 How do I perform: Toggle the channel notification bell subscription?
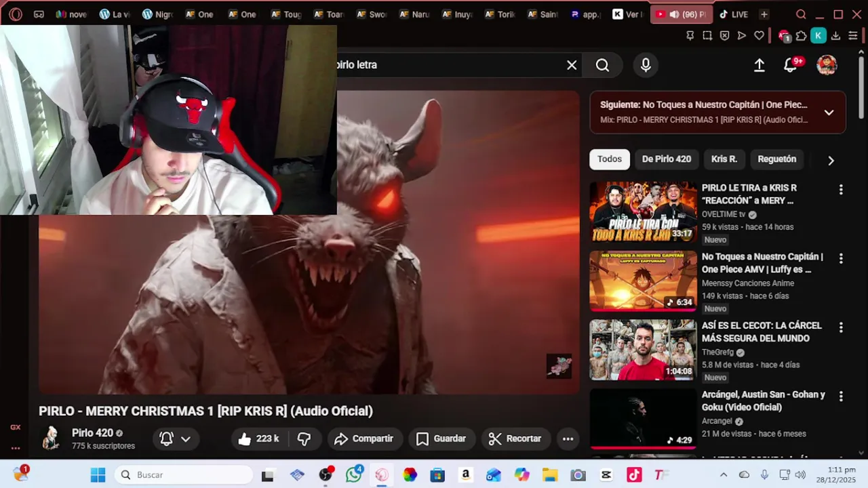(175, 439)
